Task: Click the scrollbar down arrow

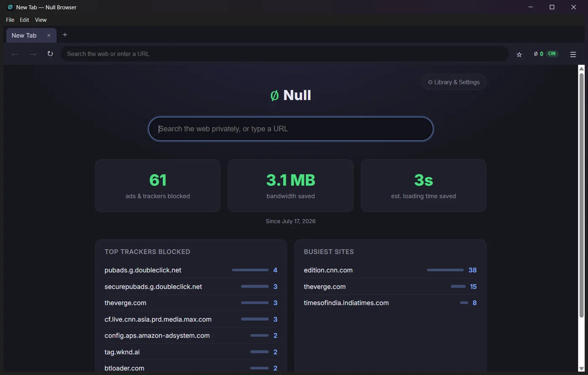Action: pos(582,368)
